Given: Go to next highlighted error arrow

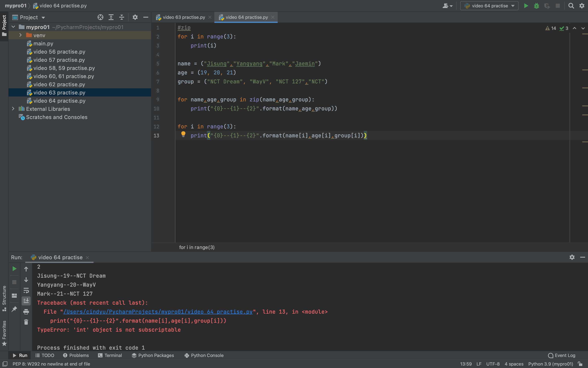Looking at the screenshot, I should tap(583, 28).
